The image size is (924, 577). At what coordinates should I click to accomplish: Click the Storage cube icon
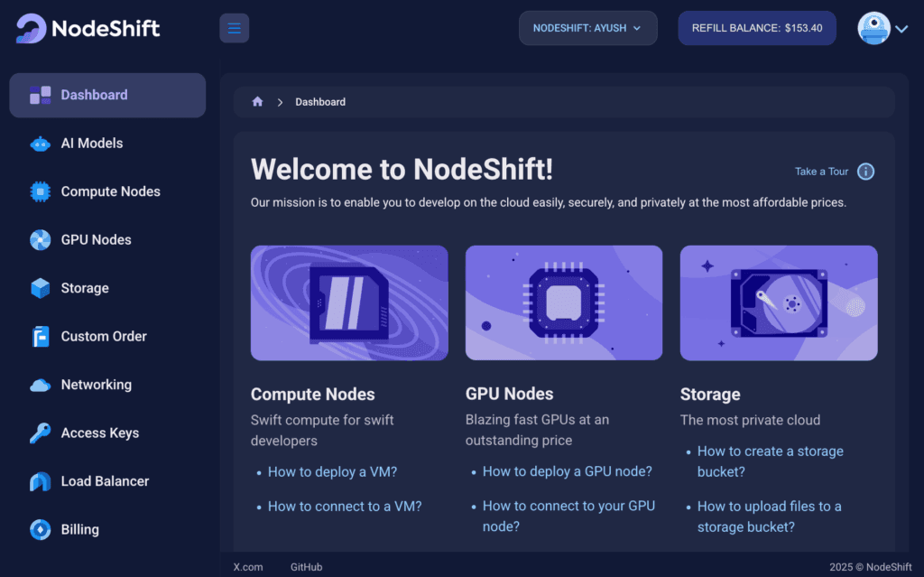click(40, 288)
